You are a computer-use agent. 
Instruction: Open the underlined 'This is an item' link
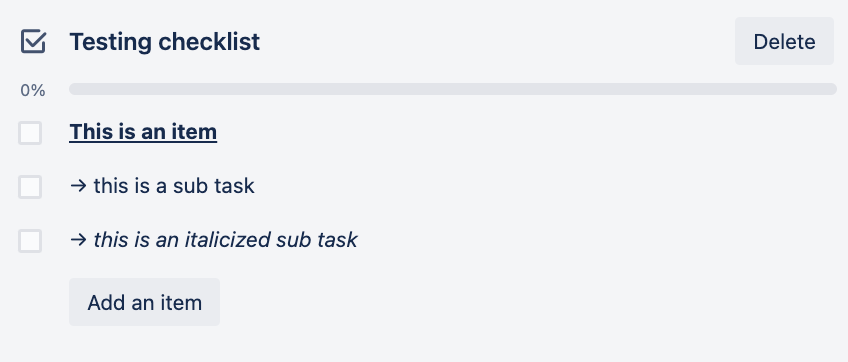pos(143,132)
